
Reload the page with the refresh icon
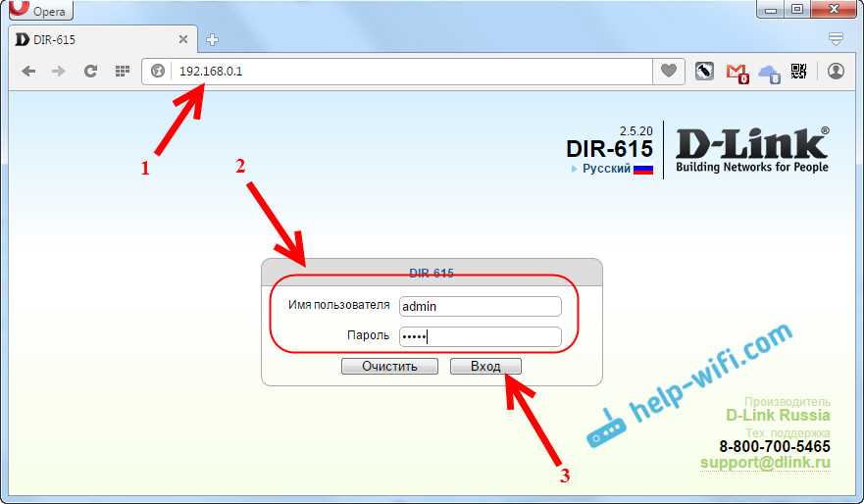(x=90, y=71)
